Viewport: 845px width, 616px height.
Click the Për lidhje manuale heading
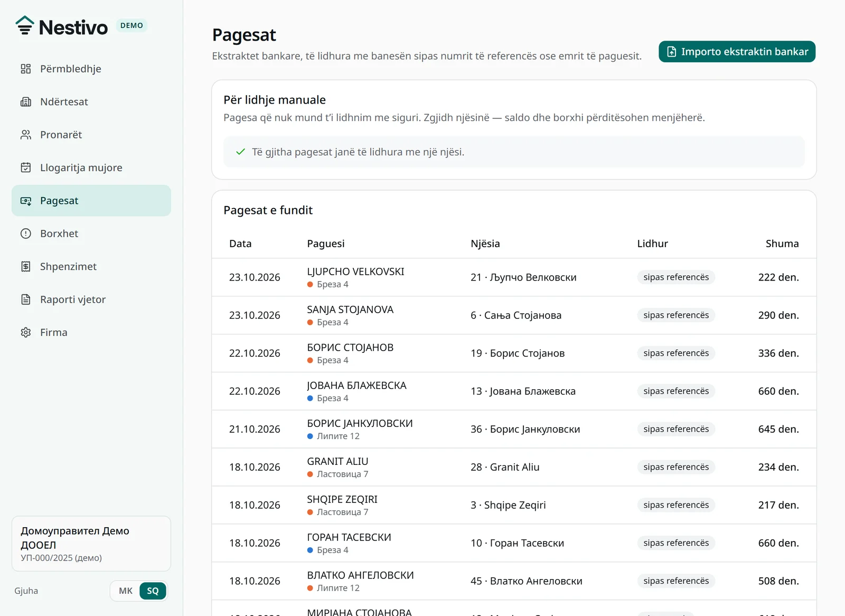click(275, 100)
